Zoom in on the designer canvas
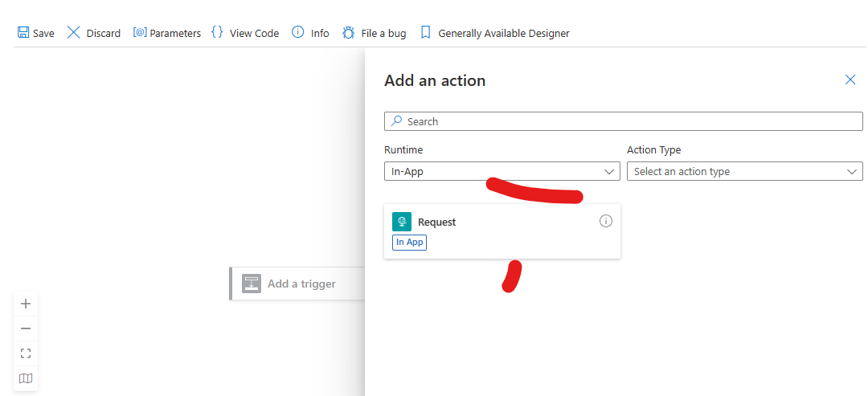868x396 pixels. pyautogui.click(x=26, y=304)
